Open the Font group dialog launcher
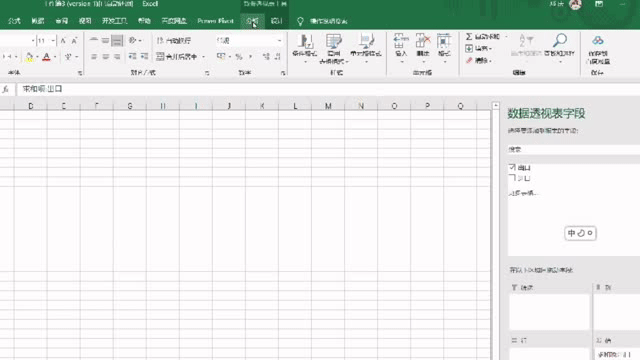The image size is (640, 360). click(80, 73)
